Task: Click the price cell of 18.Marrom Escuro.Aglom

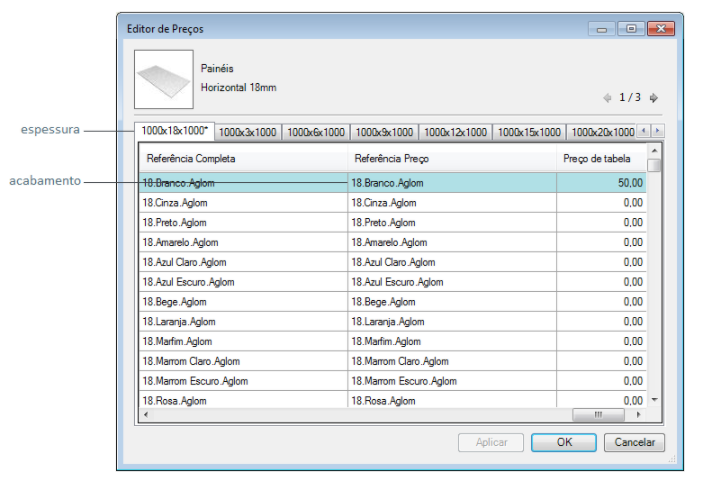Action: point(601,381)
